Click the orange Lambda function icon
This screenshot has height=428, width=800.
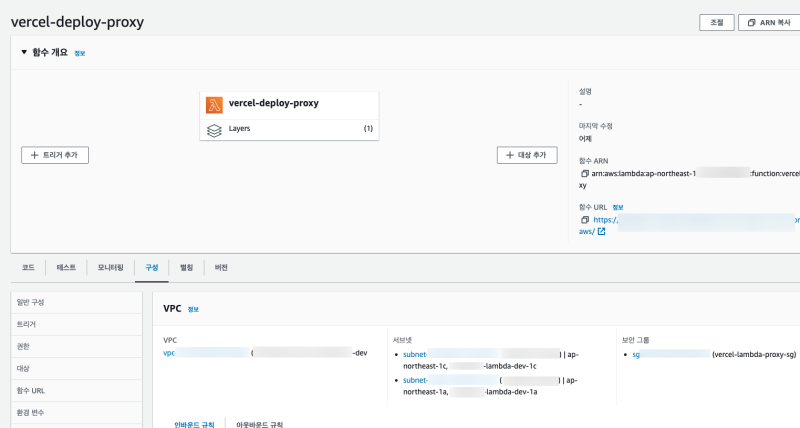[x=214, y=105]
